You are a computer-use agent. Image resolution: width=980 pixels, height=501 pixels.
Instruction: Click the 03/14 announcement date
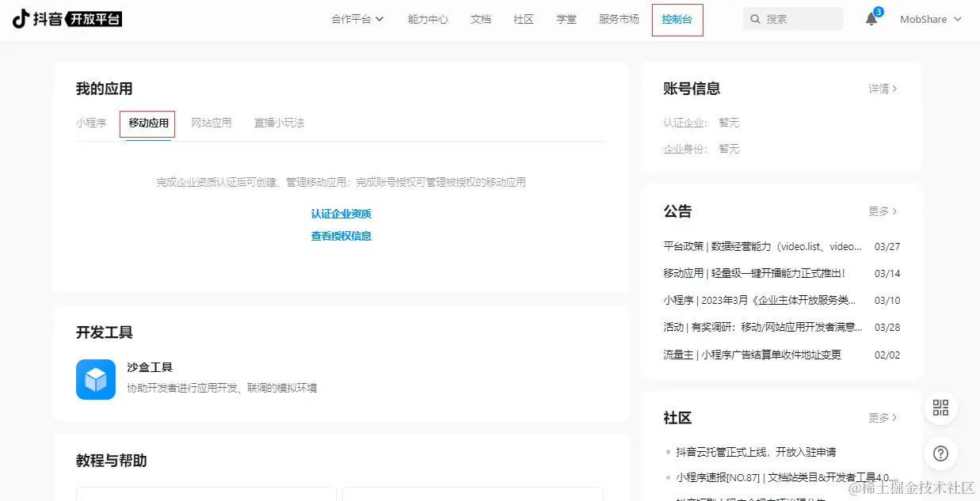[x=887, y=273]
